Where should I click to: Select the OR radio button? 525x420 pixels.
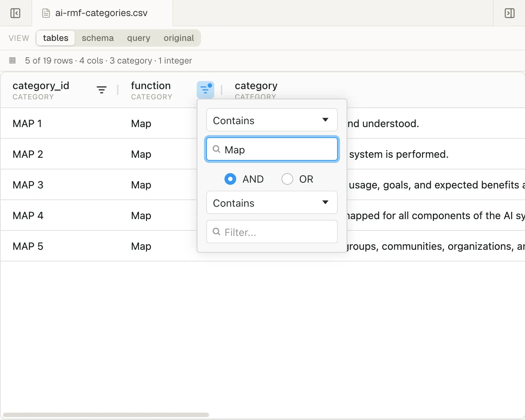(287, 179)
